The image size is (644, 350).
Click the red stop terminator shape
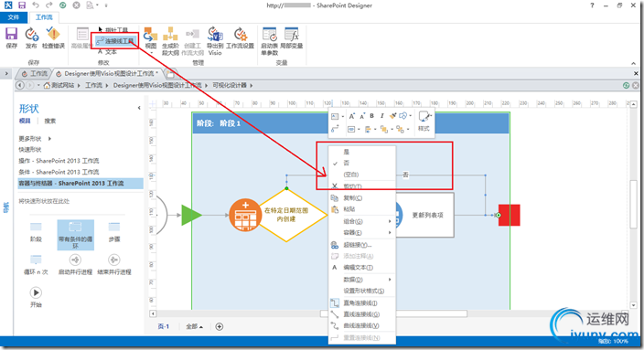(x=509, y=215)
